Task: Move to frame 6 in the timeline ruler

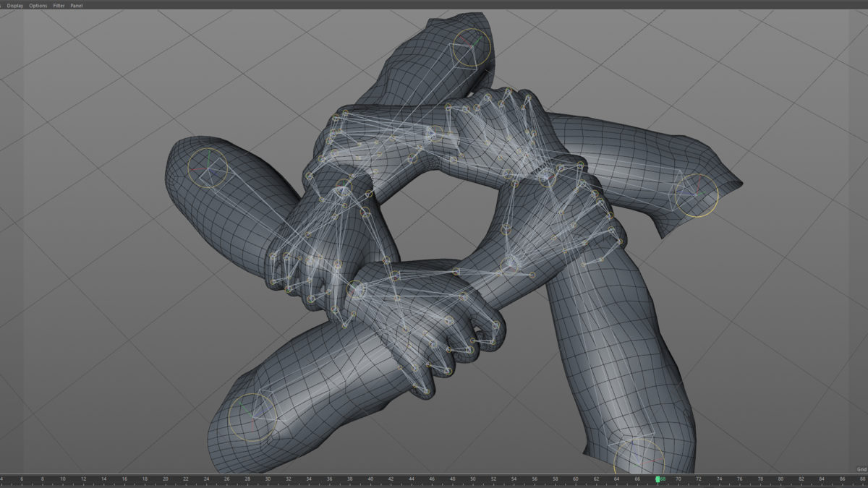Action: point(22,479)
